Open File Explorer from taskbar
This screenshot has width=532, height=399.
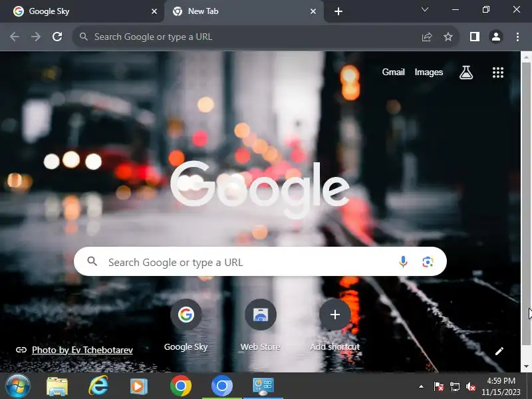(x=57, y=386)
